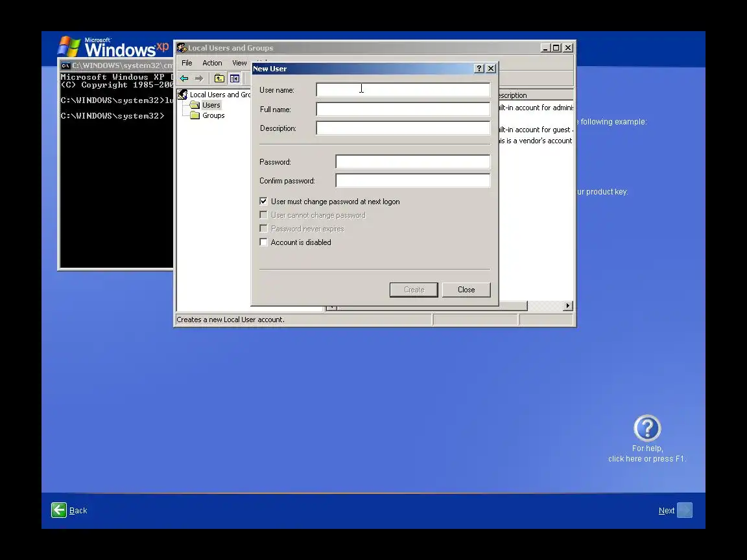Click the Description input field
Image resolution: width=747 pixels, height=560 pixels.
[x=403, y=128]
